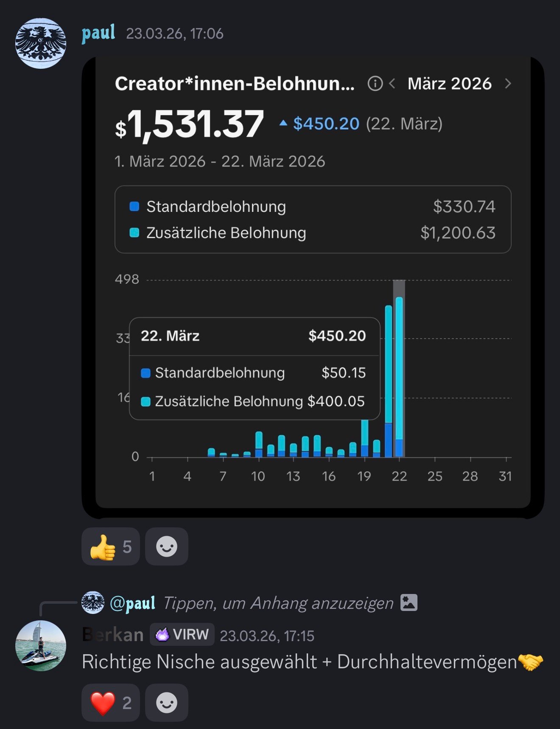Add reaction under Berkan's message
This screenshot has width=560, height=729.
coord(167,703)
